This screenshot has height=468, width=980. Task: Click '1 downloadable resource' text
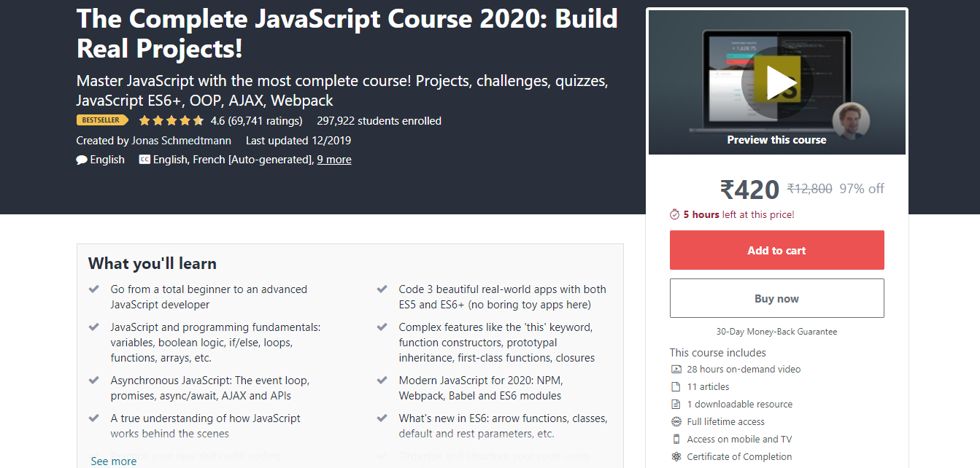[739, 405]
